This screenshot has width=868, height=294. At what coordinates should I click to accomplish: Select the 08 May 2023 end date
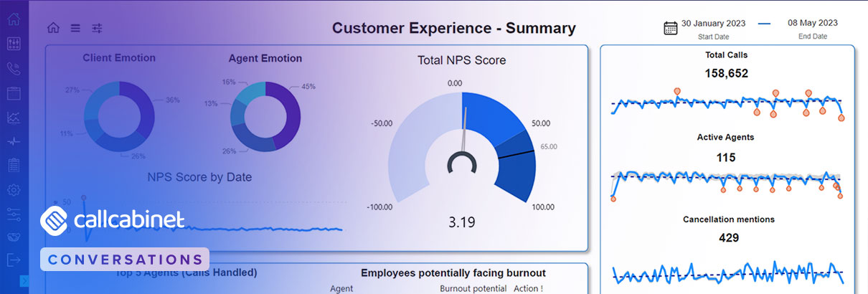pyautogui.click(x=812, y=23)
